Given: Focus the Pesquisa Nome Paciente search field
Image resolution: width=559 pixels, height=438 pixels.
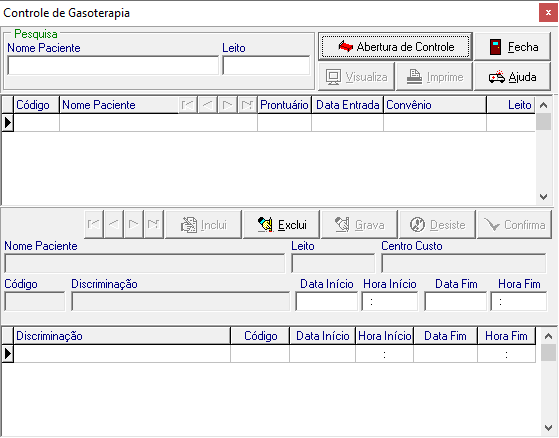Looking at the screenshot, I should point(113,65).
